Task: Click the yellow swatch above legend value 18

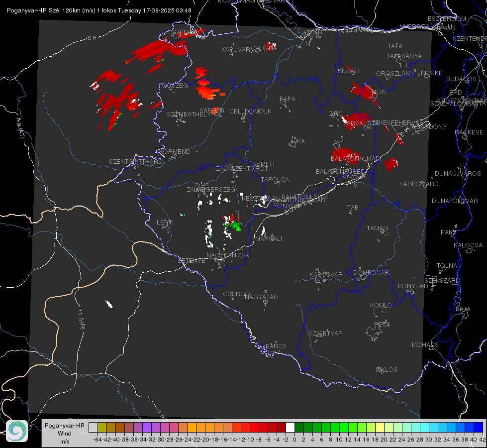Action: click(380, 427)
